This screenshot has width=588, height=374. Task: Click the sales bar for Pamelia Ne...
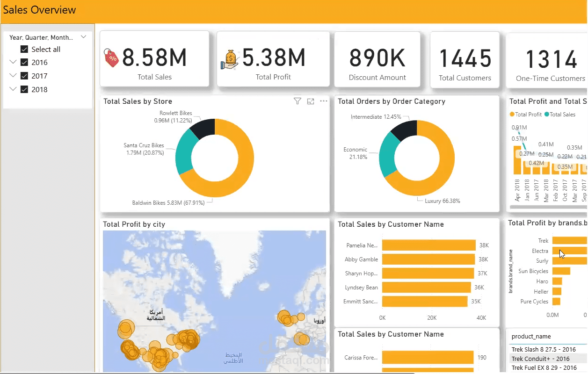point(428,245)
